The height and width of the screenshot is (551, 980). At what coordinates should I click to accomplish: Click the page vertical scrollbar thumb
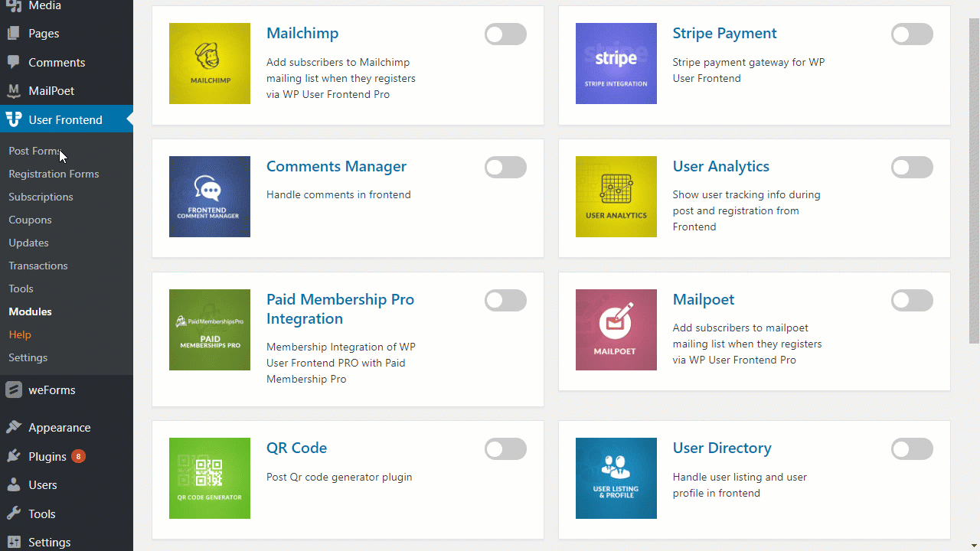tap(975, 181)
